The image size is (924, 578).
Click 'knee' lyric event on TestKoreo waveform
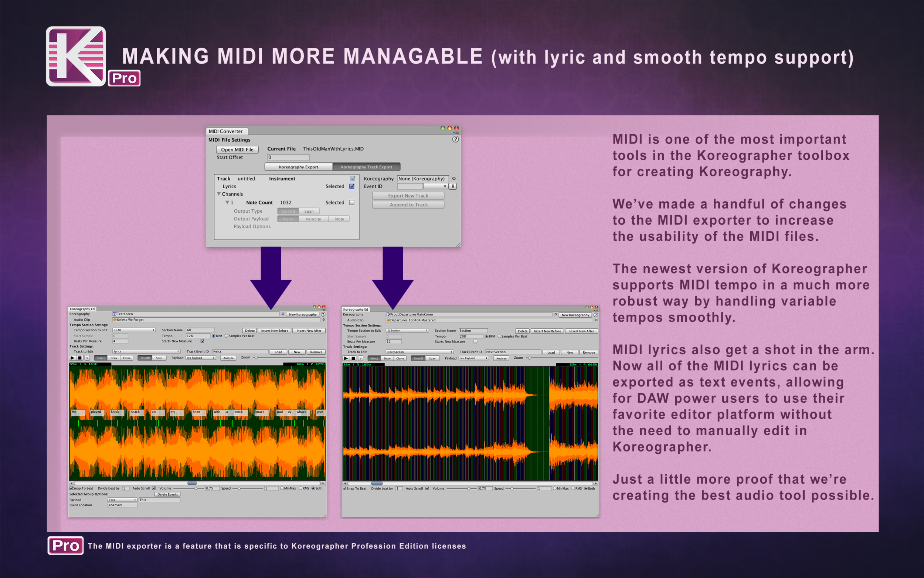199,412
